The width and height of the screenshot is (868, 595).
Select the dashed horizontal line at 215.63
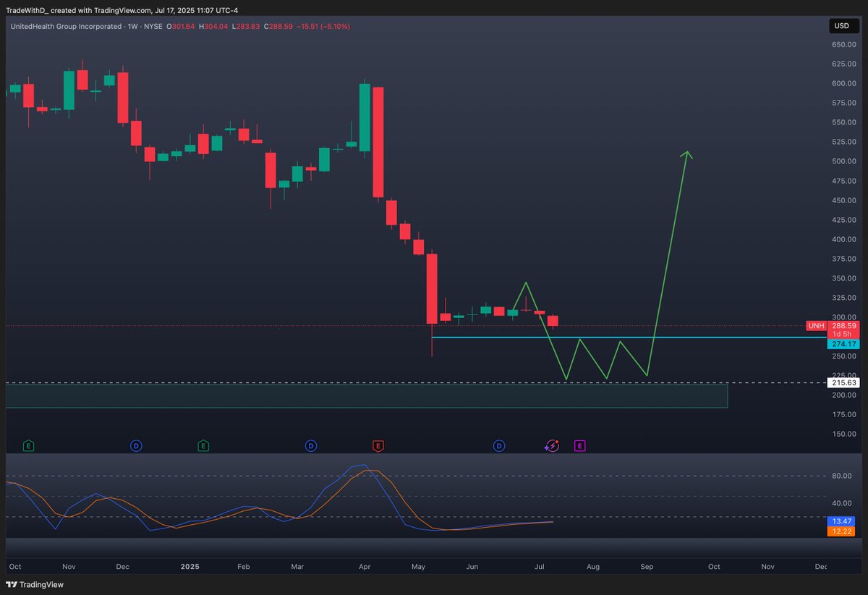[415, 382]
